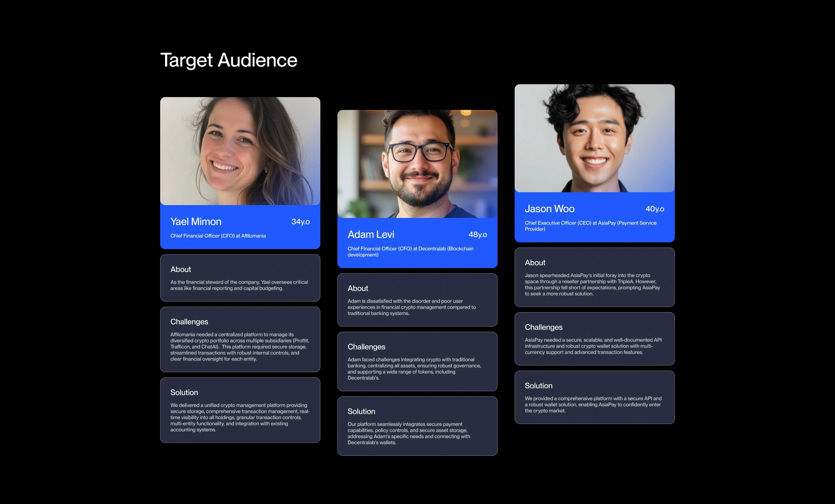Click Jason Woo's portrait photo
Viewport: 835px width, 504px height.
tap(594, 138)
